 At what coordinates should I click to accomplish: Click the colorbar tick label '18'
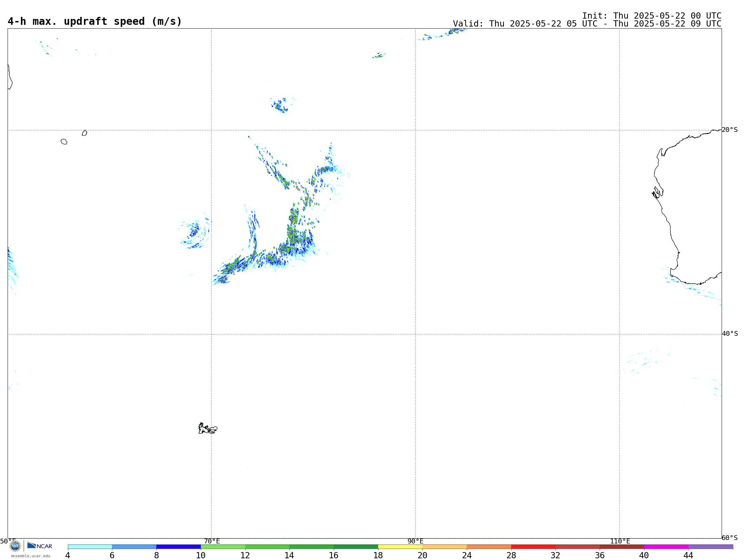click(378, 555)
